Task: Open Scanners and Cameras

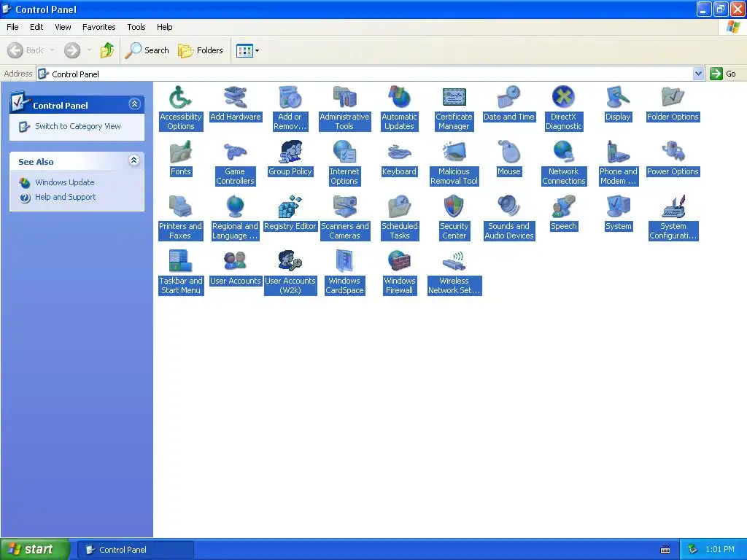Action: pyautogui.click(x=344, y=207)
